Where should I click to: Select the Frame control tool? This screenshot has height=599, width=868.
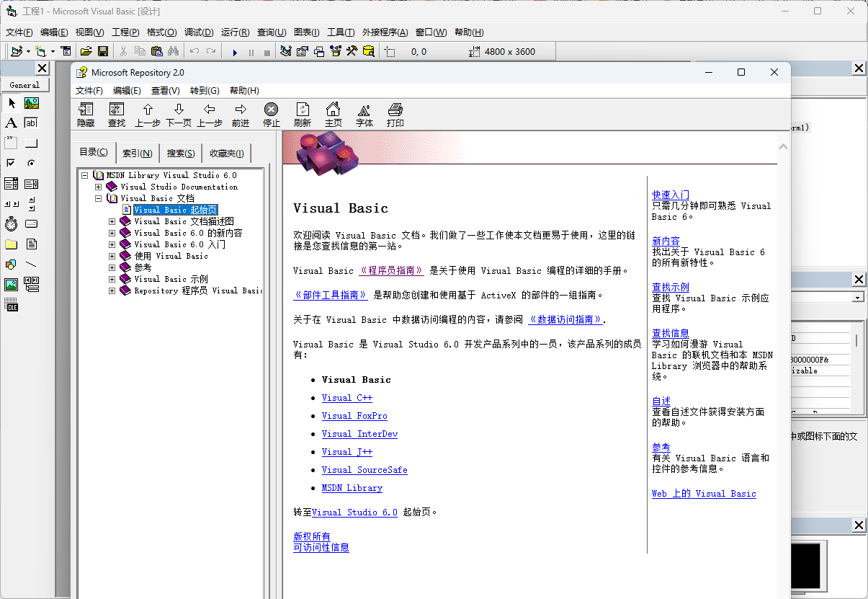point(11,143)
